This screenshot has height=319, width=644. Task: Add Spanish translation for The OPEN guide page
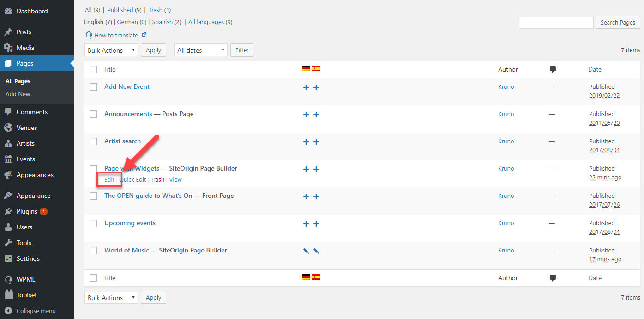(316, 196)
